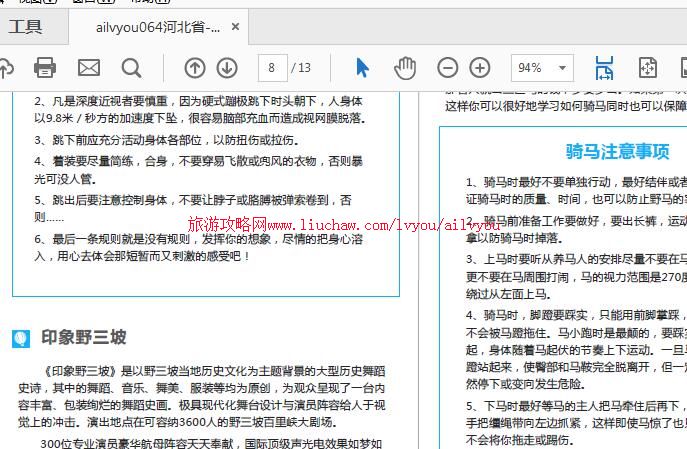
Task: Enable fit-width scrolling page mode
Action: [605, 68]
